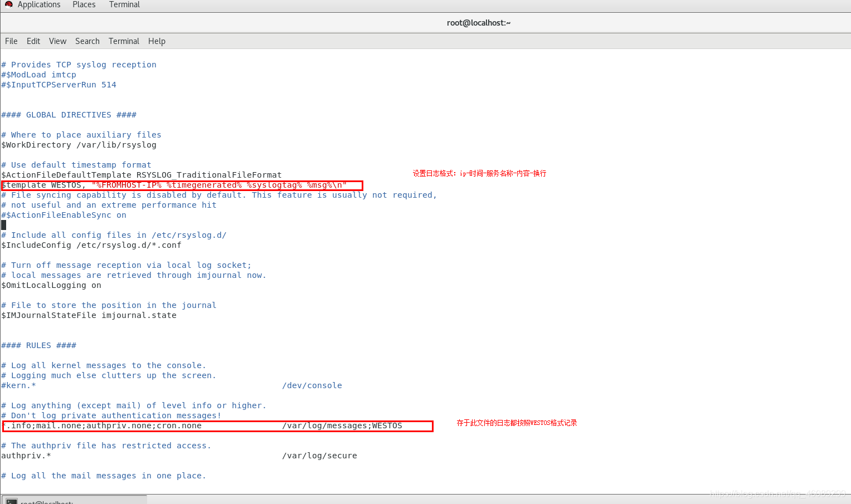This screenshot has height=504, width=851.
Task: Click the '#kern.*' text
Action: 18,385
